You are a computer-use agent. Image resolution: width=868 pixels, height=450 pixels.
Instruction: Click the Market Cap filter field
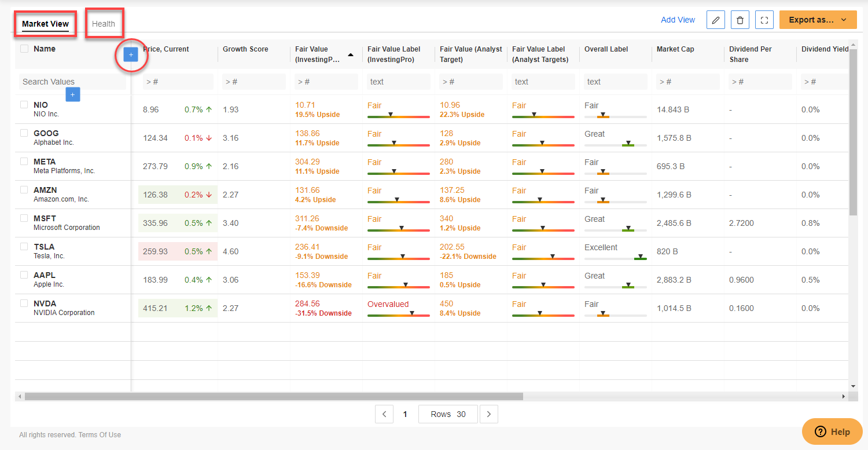point(688,82)
